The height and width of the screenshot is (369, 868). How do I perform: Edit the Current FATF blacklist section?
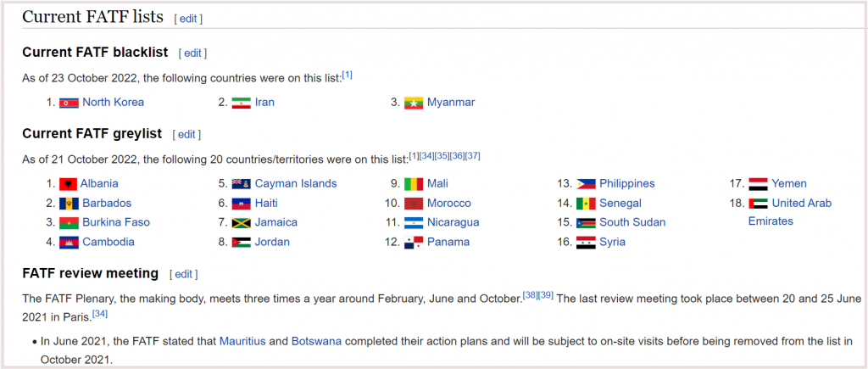coord(192,53)
